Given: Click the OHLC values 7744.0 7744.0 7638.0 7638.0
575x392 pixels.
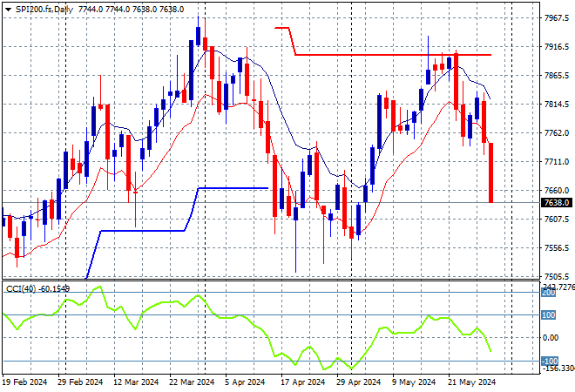Looking at the screenshot, I should point(131,10).
